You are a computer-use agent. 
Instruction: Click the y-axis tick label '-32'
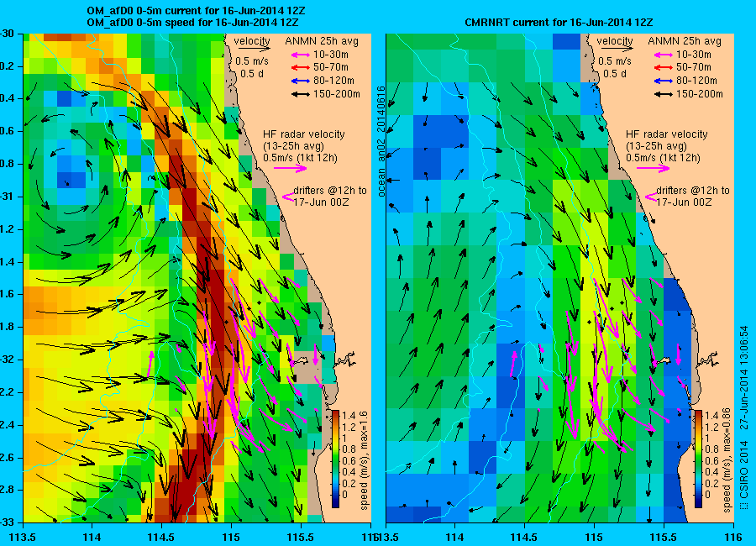pyautogui.click(x=8, y=360)
